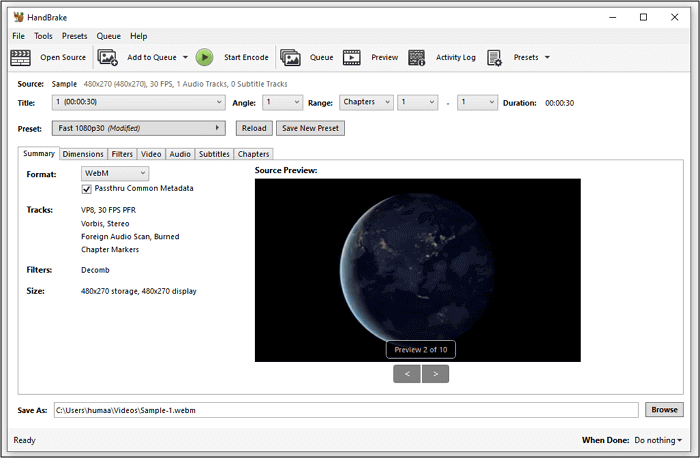Toggle Passthru Common Metadata checkbox

point(87,188)
